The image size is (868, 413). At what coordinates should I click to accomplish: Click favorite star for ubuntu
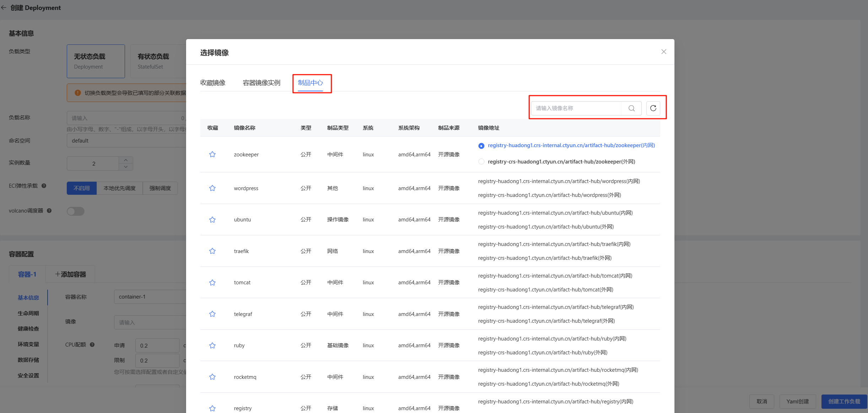[212, 220]
